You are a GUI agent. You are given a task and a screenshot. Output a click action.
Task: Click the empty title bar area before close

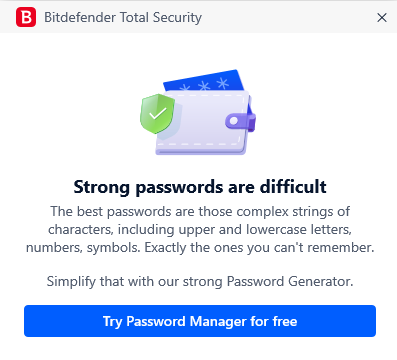[x=287, y=17]
